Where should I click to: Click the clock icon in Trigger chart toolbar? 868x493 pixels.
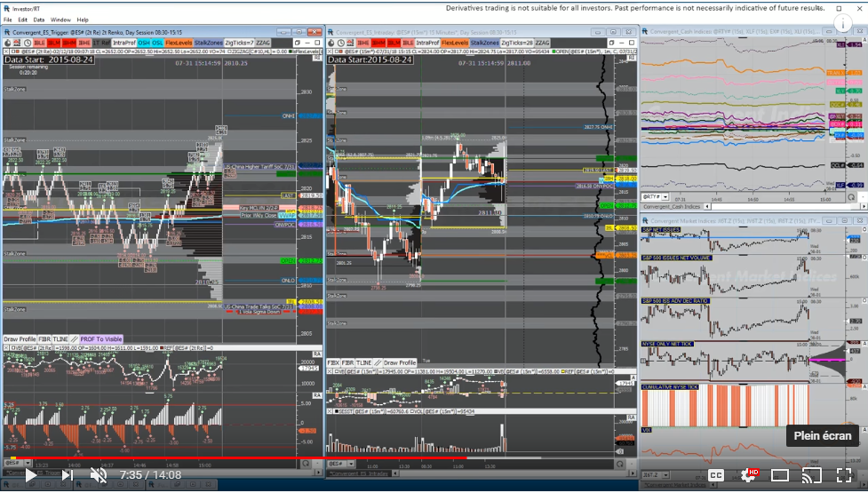click(28, 43)
